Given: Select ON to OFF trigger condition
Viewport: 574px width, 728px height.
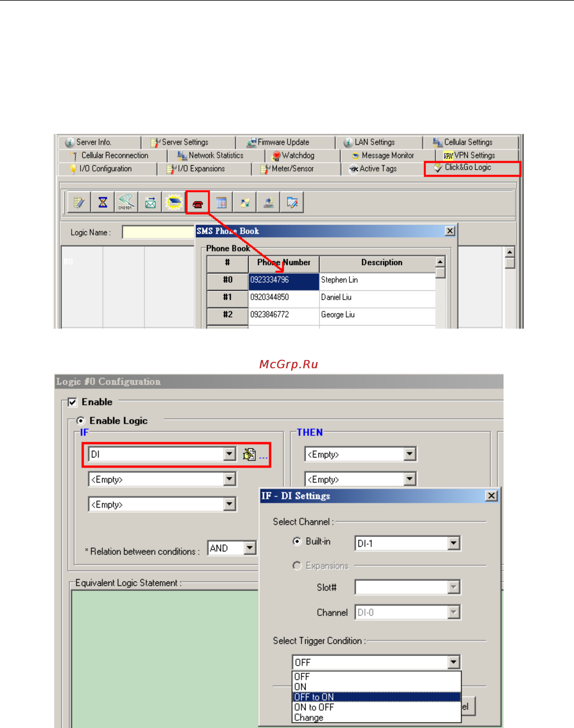Looking at the screenshot, I should pos(376,707).
